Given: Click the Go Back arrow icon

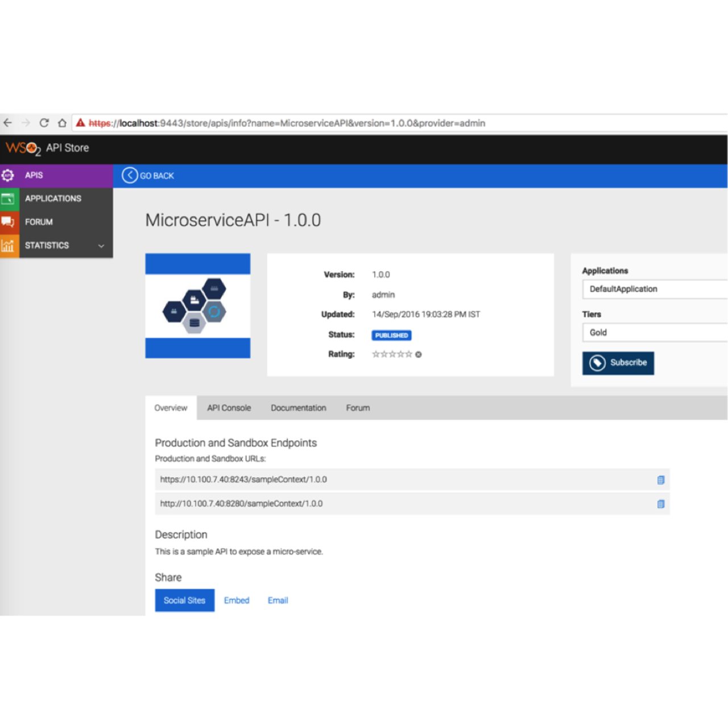Looking at the screenshot, I should tap(130, 176).
